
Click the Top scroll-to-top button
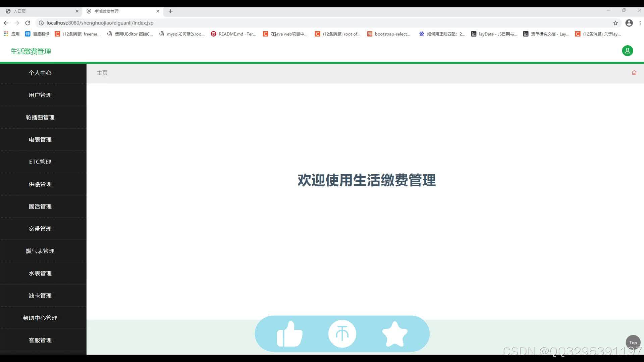point(633,343)
